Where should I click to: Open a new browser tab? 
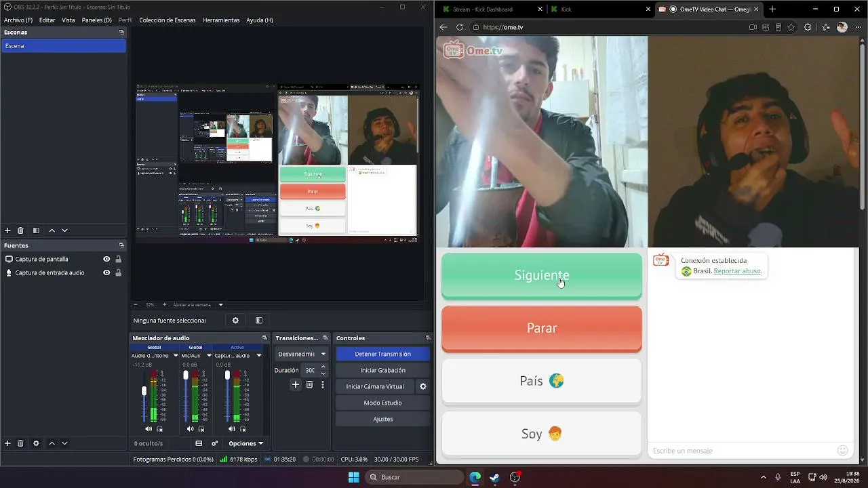click(x=772, y=9)
